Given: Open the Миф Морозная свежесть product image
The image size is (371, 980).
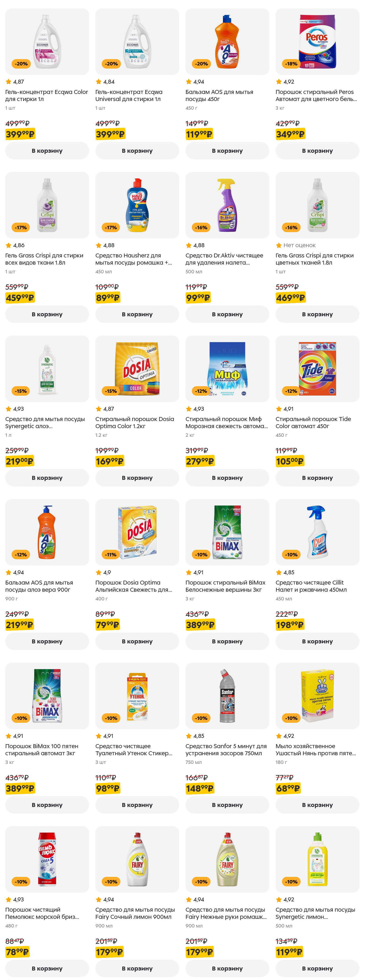Looking at the screenshot, I should tap(227, 369).
